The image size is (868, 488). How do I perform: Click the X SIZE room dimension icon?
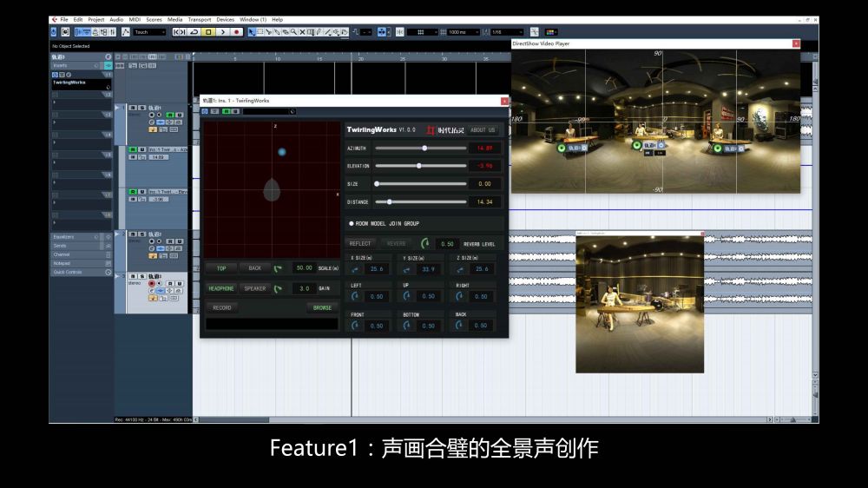point(356,269)
